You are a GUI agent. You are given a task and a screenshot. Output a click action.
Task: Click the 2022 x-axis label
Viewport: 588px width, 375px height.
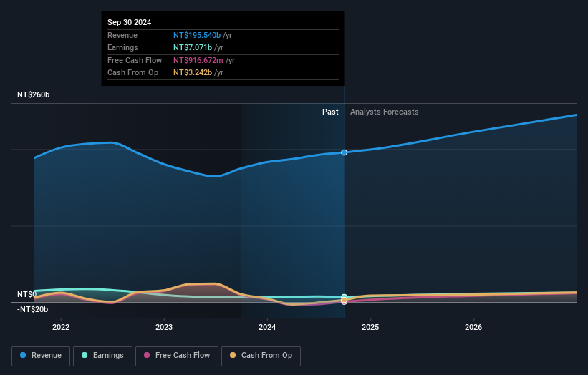(61, 328)
